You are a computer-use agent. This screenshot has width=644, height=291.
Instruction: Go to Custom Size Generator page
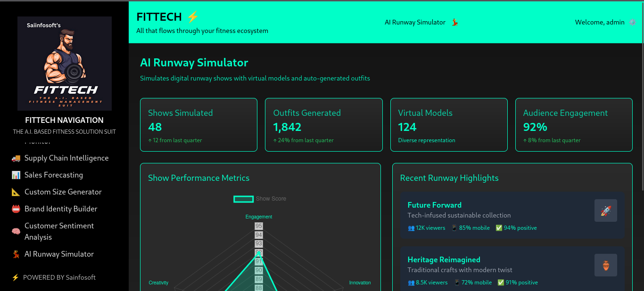pos(63,192)
